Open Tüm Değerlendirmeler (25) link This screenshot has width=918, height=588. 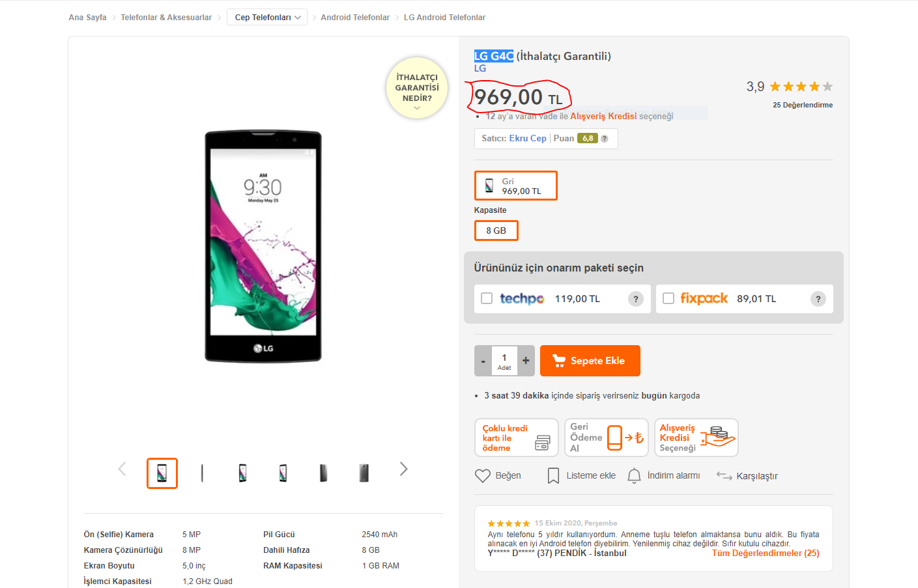click(x=766, y=553)
